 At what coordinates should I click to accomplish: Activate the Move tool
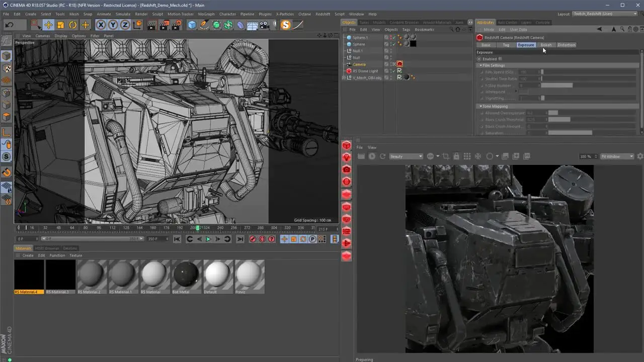coord(48,25)
